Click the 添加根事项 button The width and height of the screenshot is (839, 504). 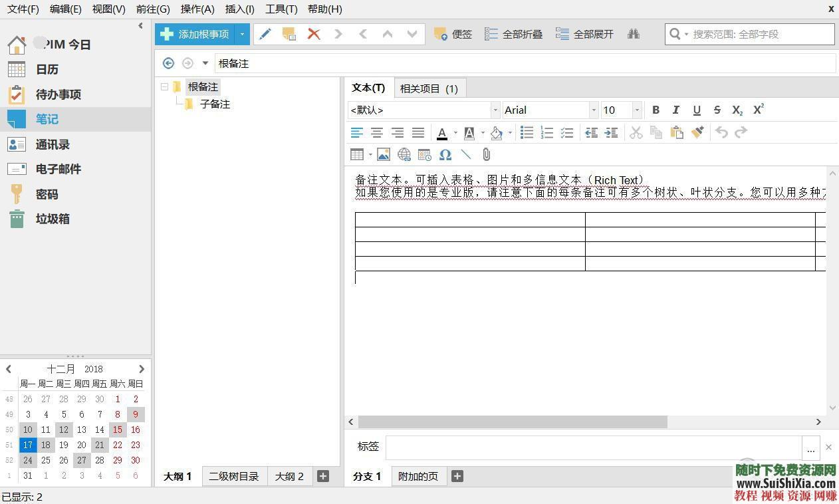[195, 34]
